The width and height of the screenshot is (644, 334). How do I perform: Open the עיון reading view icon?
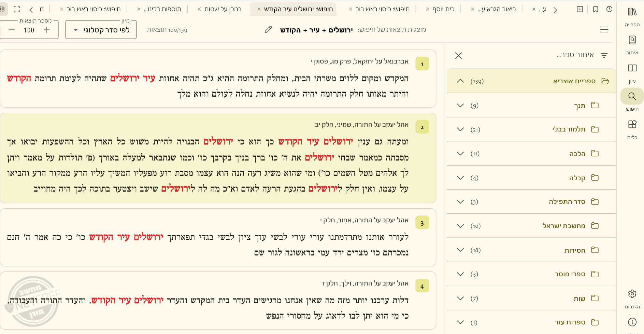632,72
